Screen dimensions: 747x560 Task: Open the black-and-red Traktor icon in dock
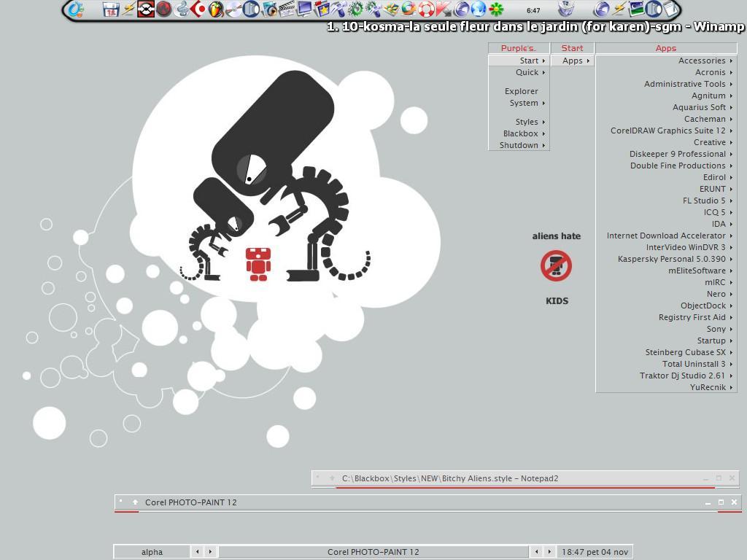coord(146,9)
